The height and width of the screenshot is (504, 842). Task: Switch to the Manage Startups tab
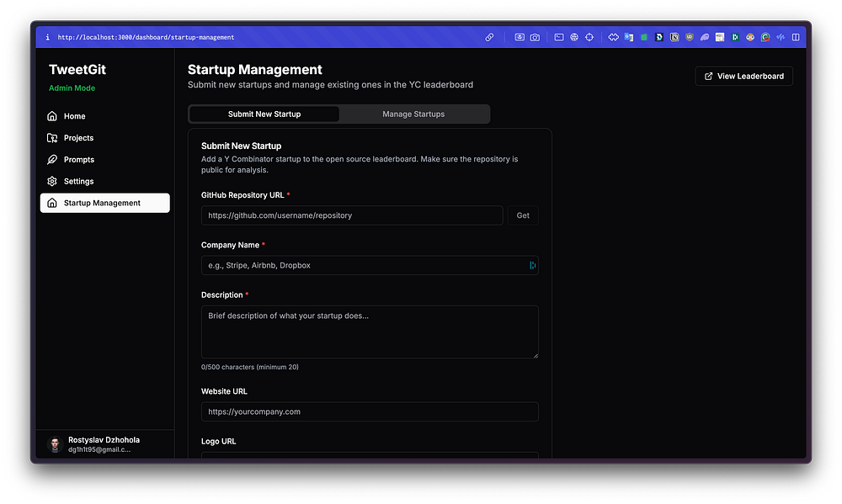(x=413, y=114)
